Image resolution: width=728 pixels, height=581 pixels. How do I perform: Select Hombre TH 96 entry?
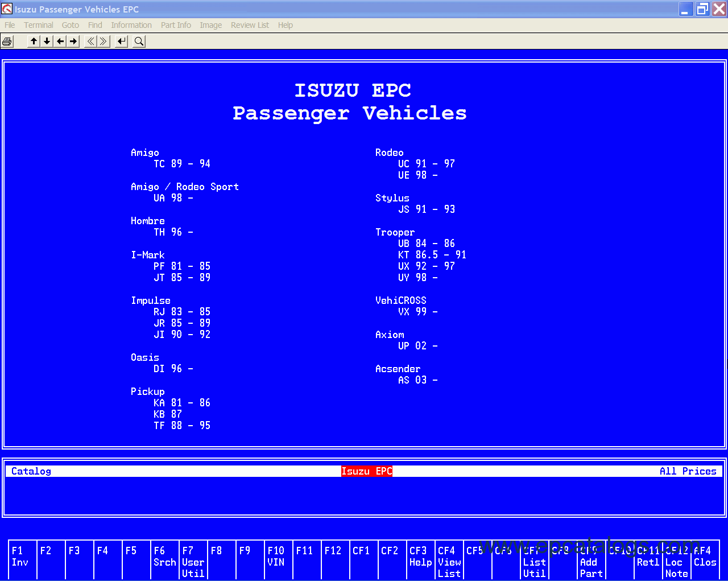(173, 232)
